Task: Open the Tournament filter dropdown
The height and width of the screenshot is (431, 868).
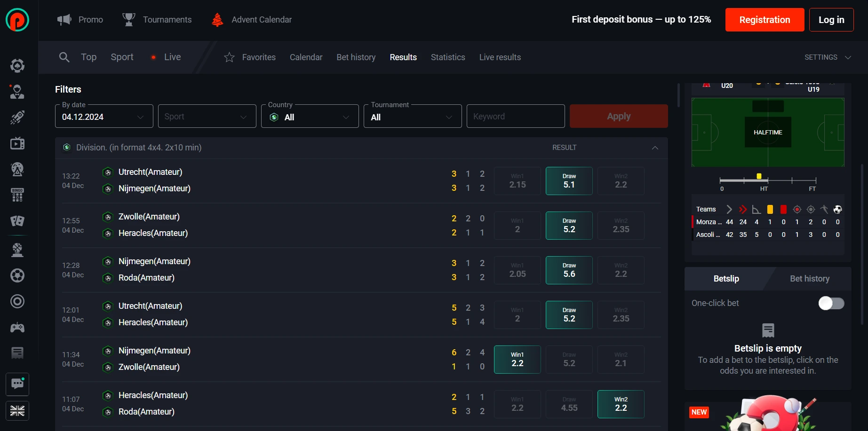Action: [413, 116]
